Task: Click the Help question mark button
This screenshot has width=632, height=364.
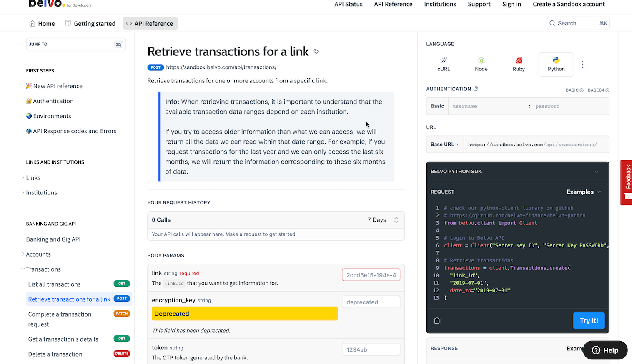Action: [x=605, y=350]
